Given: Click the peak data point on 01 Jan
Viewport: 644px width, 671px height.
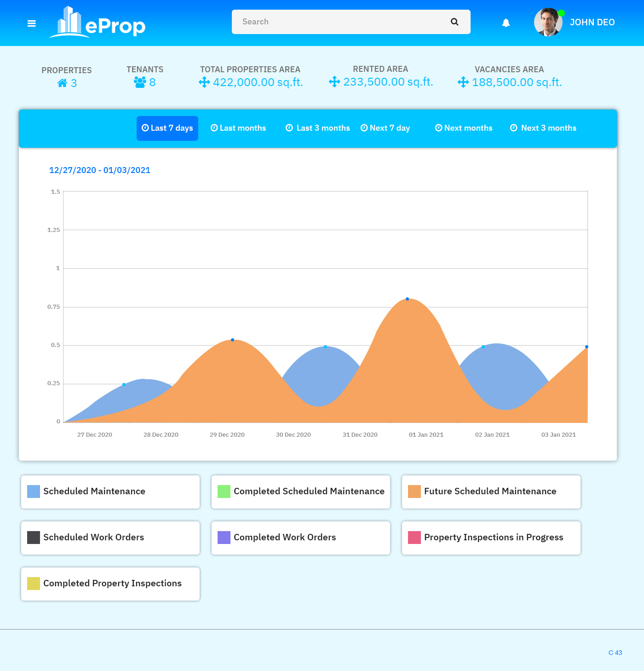Looking at the screenshot, I should 407,299.
